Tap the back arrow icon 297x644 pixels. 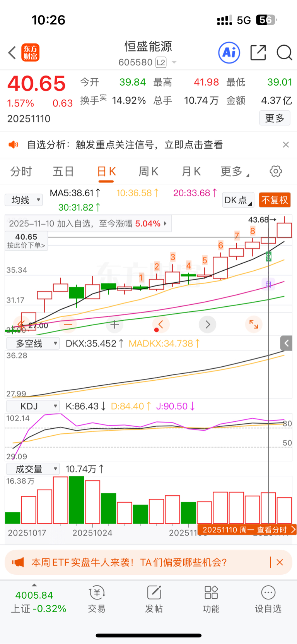12,53
